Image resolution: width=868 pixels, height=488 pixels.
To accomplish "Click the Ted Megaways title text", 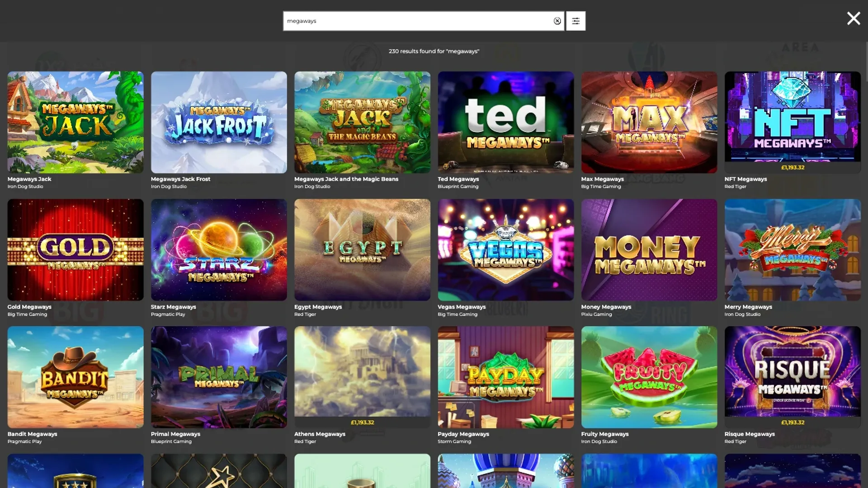I will point(458,179).
